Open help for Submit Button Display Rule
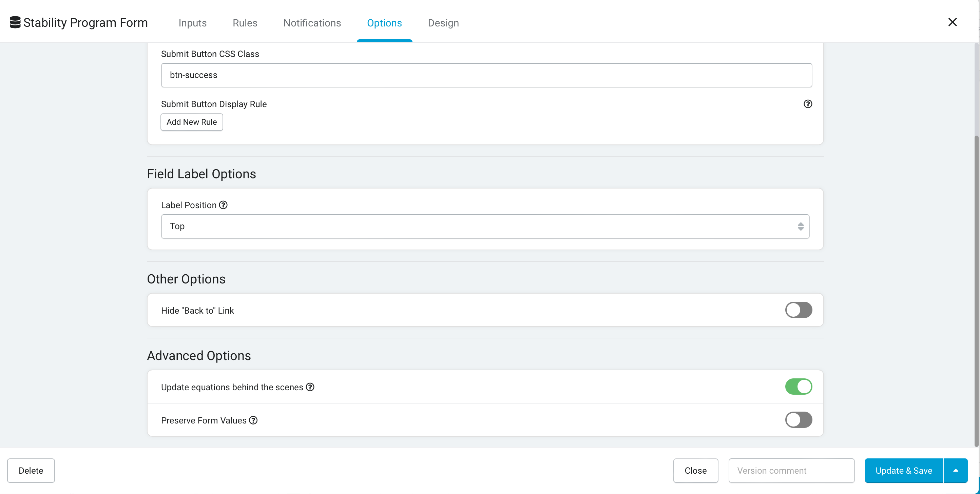 tap(808, 104)
